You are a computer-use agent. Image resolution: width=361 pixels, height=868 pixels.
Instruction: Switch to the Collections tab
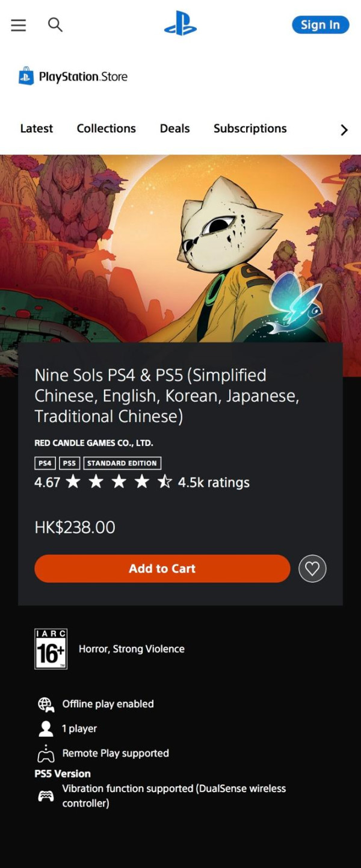[x=106, y=129]
